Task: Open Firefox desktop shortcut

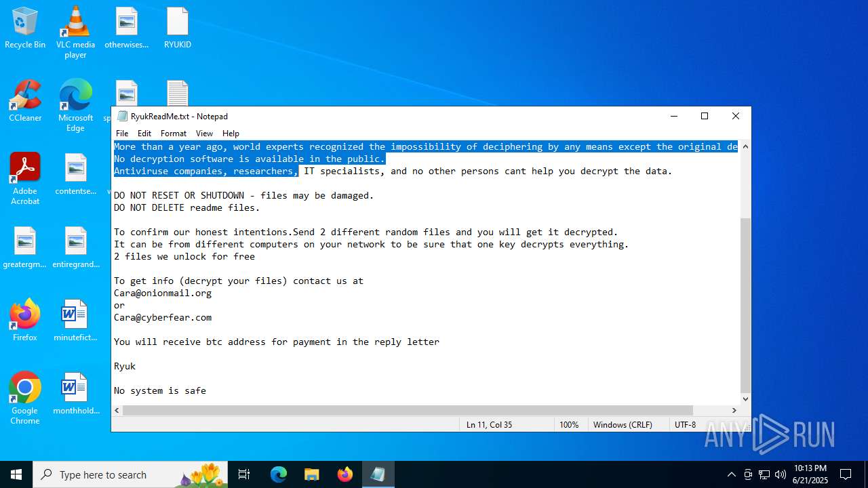Action: 25,321
